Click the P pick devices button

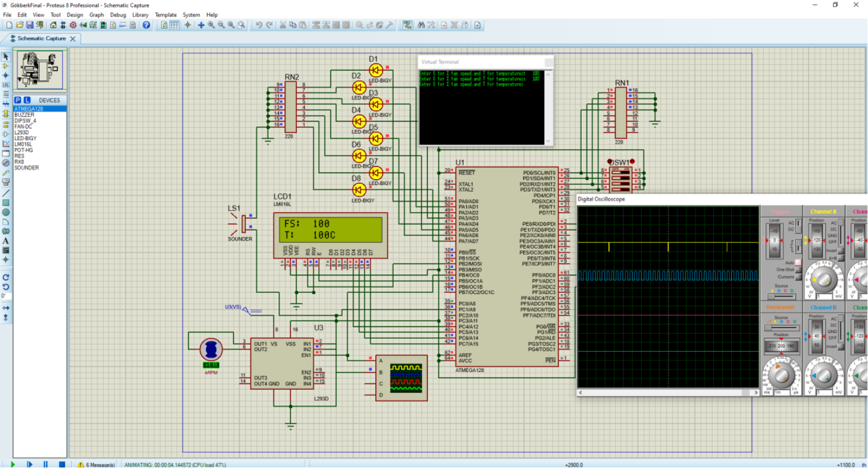18,100
